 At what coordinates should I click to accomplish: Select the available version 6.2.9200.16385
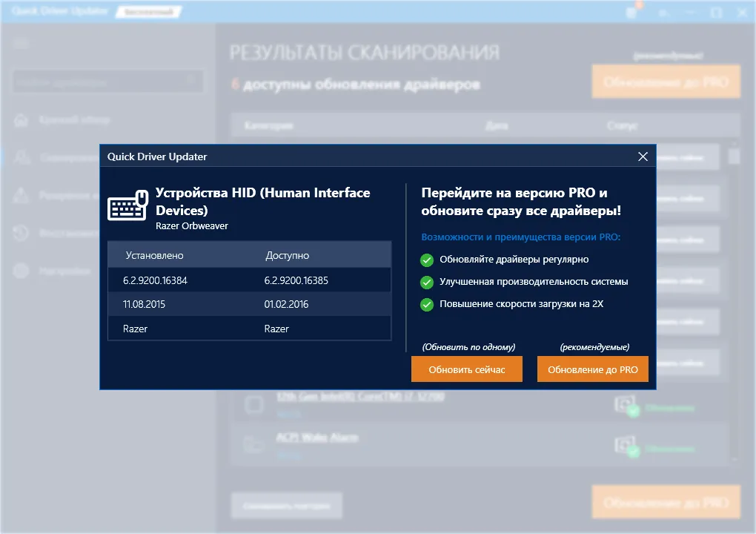tap(296, 280)
